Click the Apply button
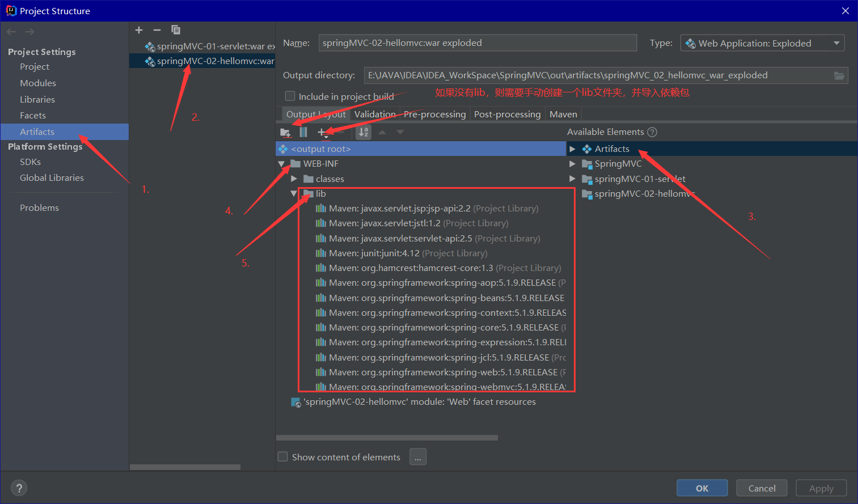Viewport: 858px width, 504px height. (x=821, y=488)
